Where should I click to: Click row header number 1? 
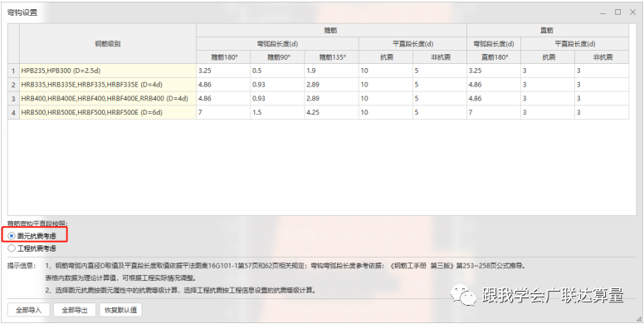pyautogui.click(x=13, y=71)
